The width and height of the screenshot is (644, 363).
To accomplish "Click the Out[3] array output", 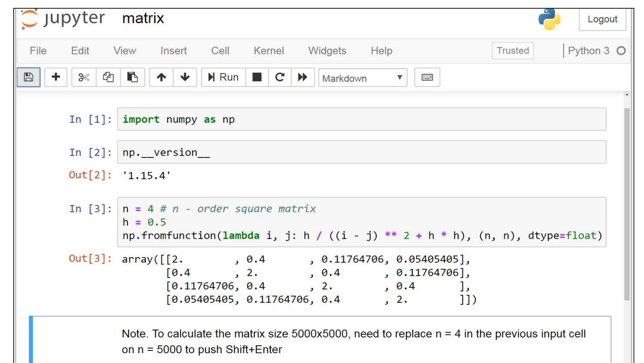I will (x=299, y=279).
